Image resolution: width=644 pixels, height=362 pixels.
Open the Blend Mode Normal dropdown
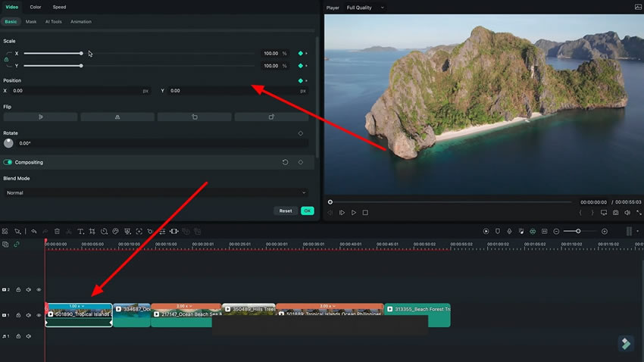pos(155,192)
